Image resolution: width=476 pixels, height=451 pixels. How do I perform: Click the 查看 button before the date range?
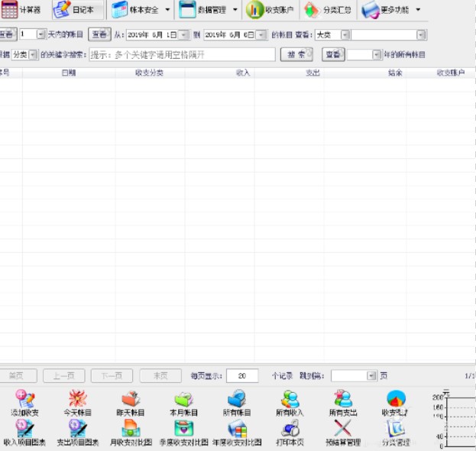[99, 35]
